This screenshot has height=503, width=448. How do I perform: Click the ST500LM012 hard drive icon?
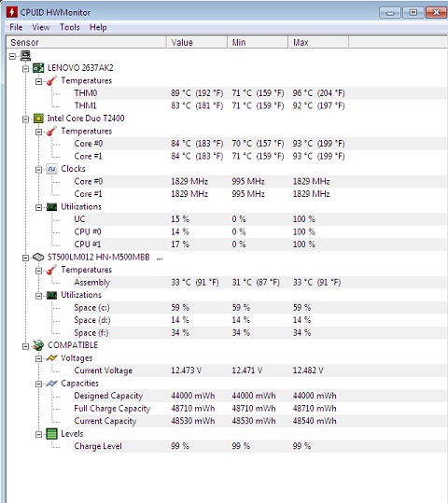tap(38, 258)
